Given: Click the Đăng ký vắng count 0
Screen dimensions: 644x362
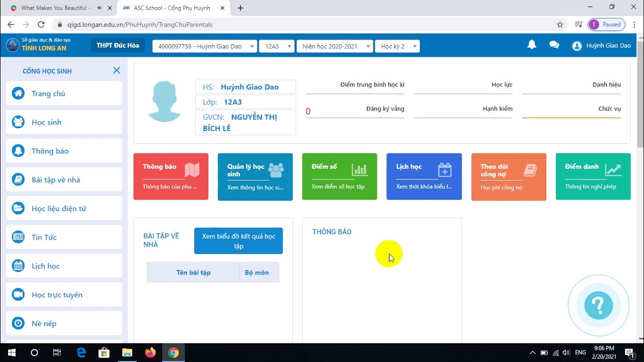Looking at the screenshot, I should pyautogui.click(x=308, y=112).
